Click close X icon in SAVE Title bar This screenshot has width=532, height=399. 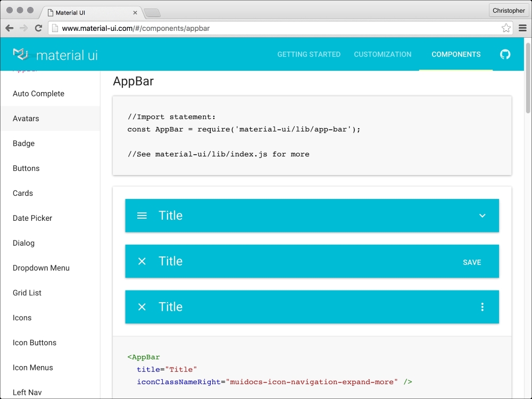click(142, 261)
